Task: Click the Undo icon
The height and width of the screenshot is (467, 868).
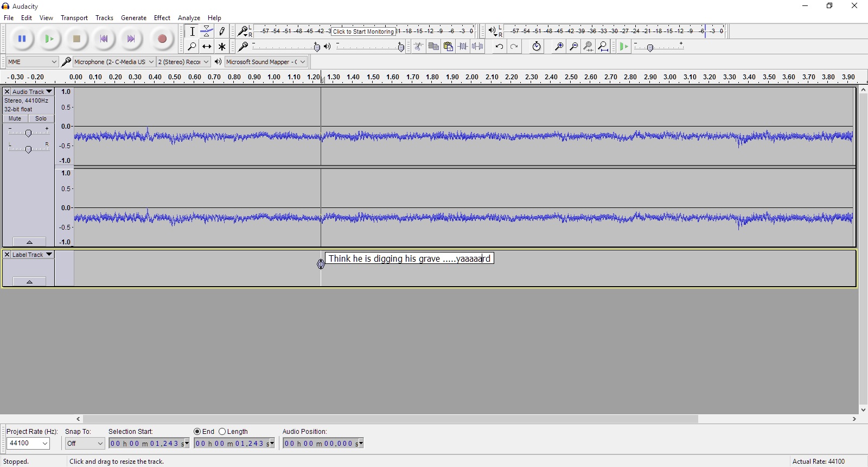Action: point(499,47)
